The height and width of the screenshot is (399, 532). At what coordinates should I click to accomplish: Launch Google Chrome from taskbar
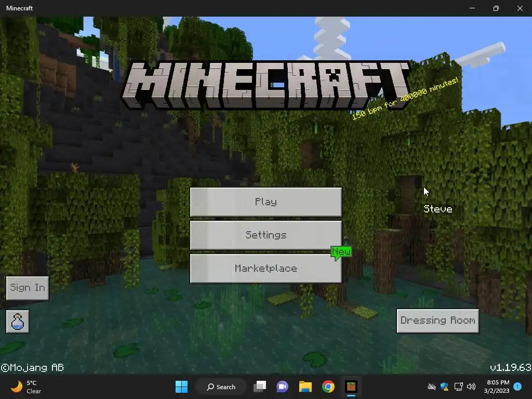328,387
